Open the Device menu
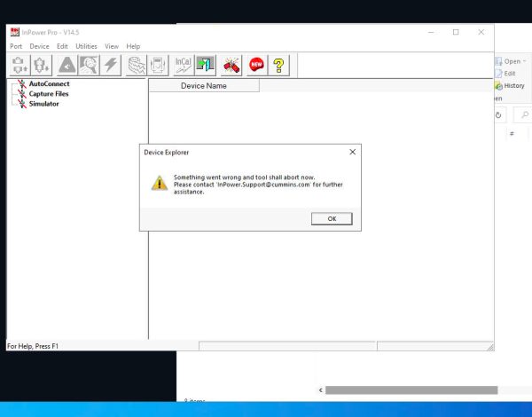 click(x=39, y=46)
